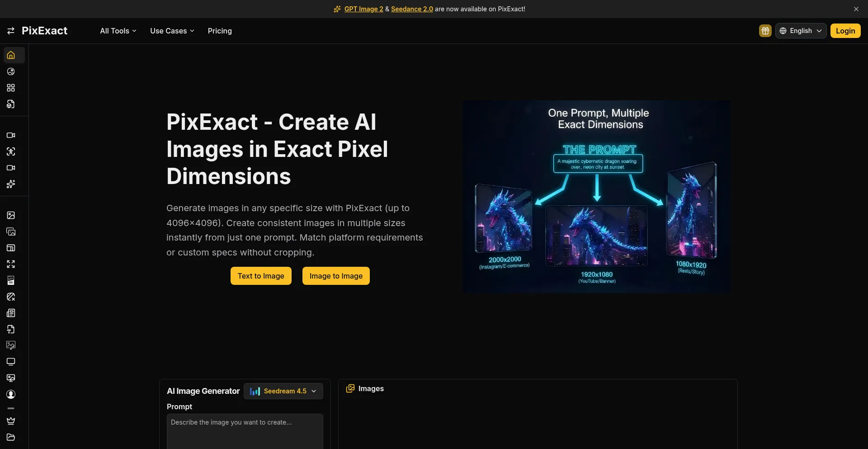Open the Seedance 2.0 link
The width and height of the screenshot is (868, 449).
point(412,9)
